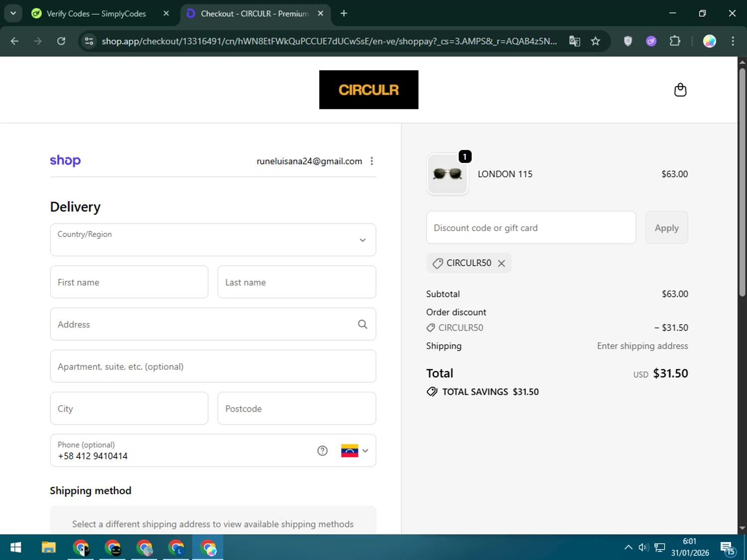The height and width of the screenshot is (560, 747).
Task: Close the Verify Codes tab
Action: [166, 13]
